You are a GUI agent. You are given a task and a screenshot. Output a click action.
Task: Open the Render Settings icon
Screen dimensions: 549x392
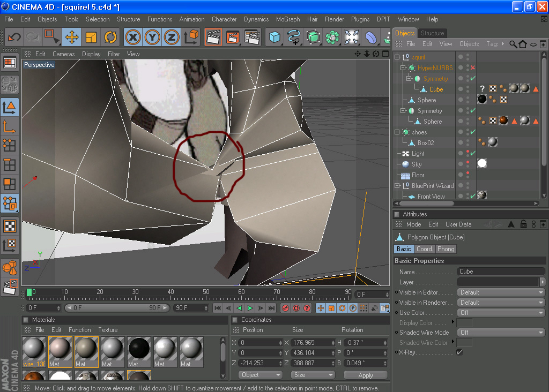pos(252,37)
